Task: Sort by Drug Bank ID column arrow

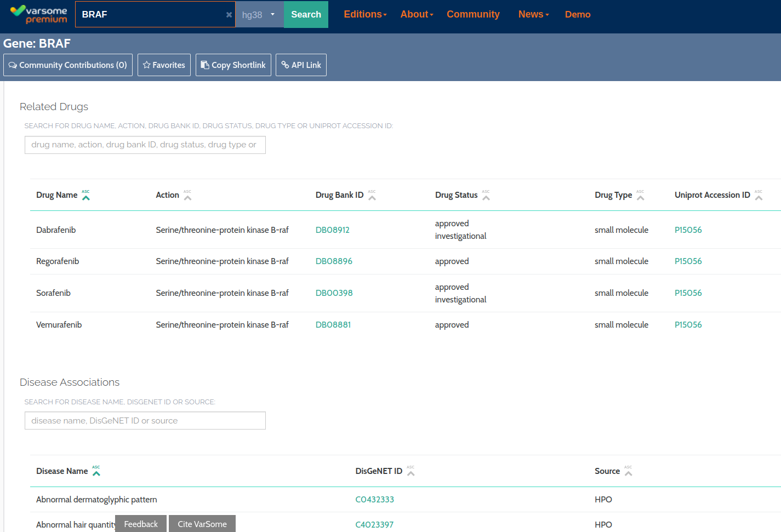Action: click(372, 196)
